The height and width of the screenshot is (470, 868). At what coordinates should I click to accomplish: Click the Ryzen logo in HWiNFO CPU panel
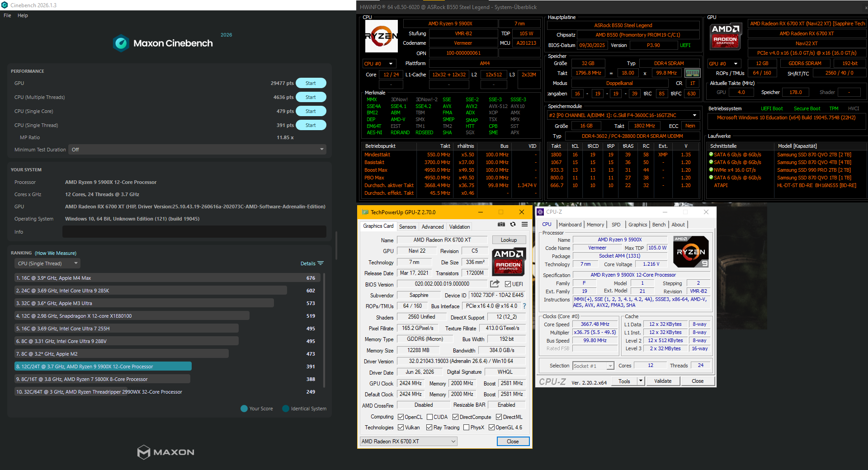pos(381,36)
